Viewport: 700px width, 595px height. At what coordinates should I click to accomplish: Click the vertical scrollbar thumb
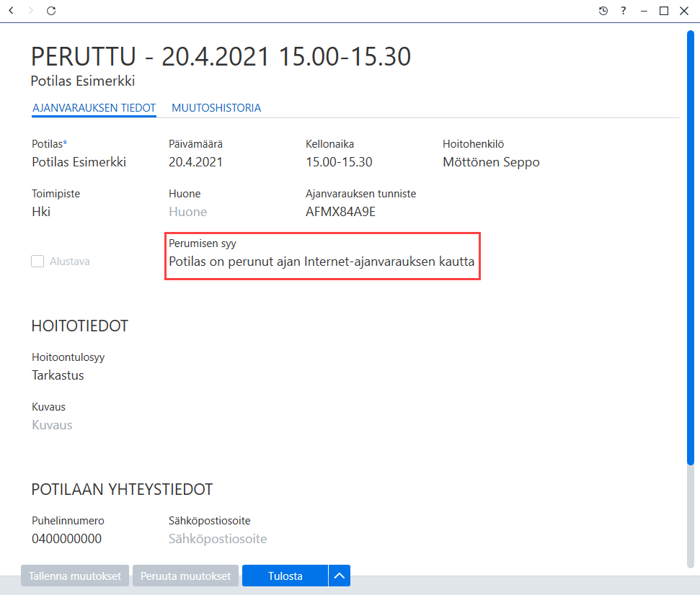point(690,248)
